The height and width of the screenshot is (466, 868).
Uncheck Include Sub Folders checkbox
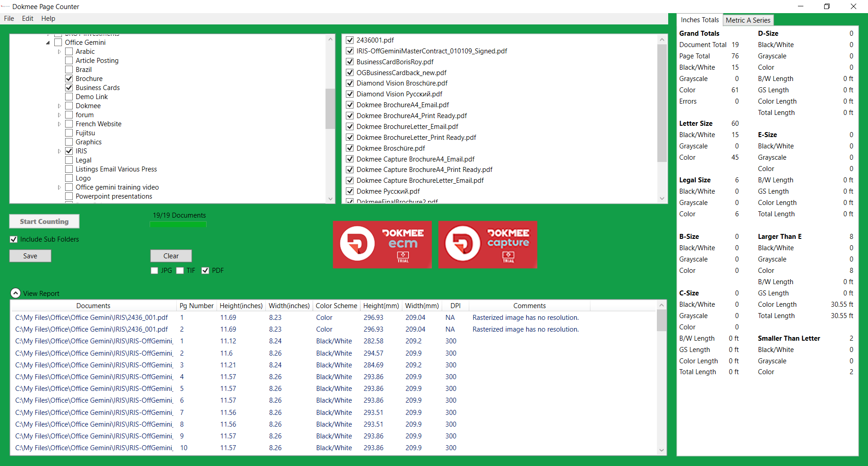14,239
